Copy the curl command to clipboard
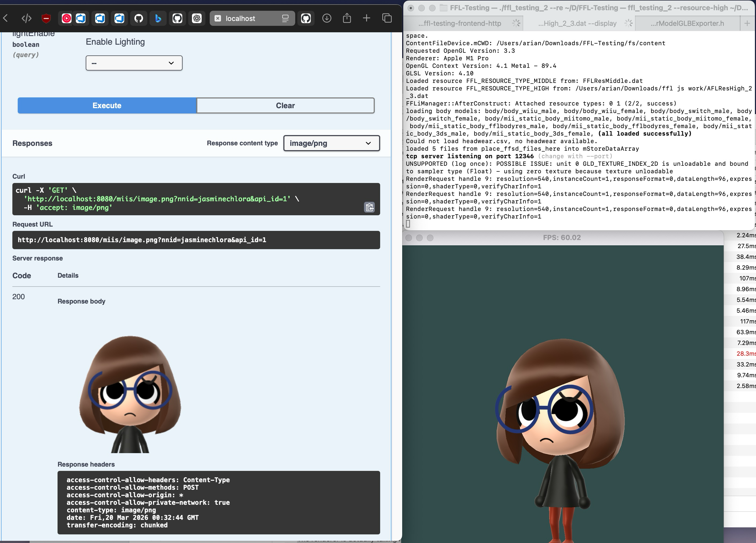The height and width of the screenshot is (543, 756). pyautogui.click(x=369, y=207)
